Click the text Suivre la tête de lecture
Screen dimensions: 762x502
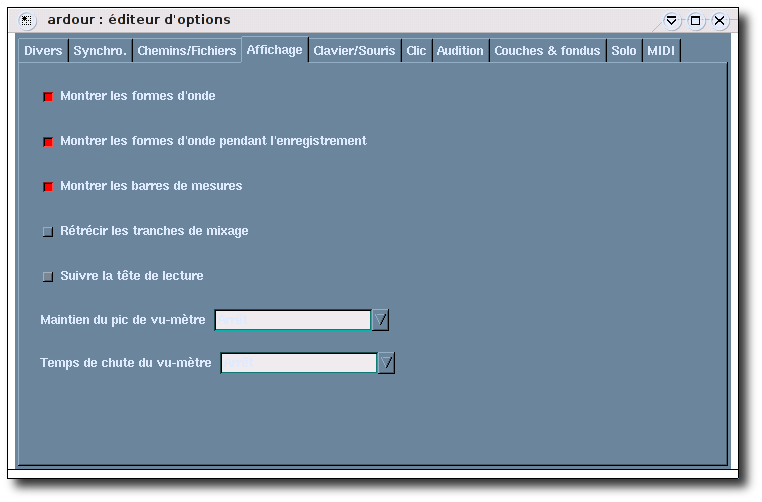[132, 276]
